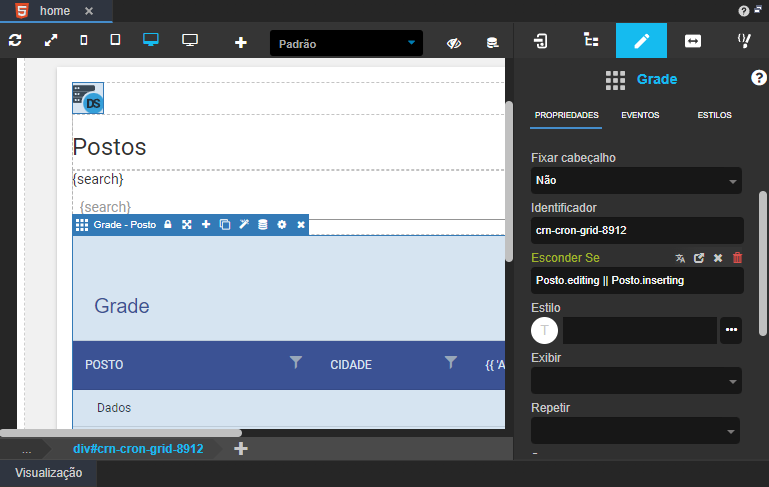The image size is (769, 487).
Task: Open the Padrão dropdown
Action: coord(346,43)
